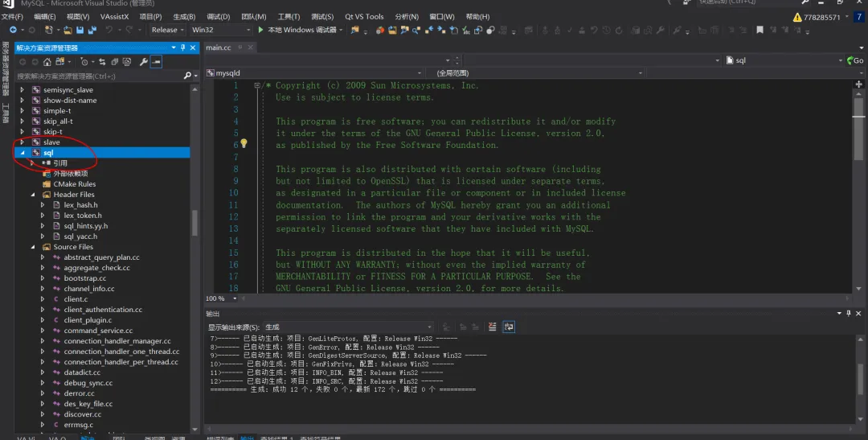Open the Release configuration dropdown
This screenshot has height=440, width=868.
[167, 30]
